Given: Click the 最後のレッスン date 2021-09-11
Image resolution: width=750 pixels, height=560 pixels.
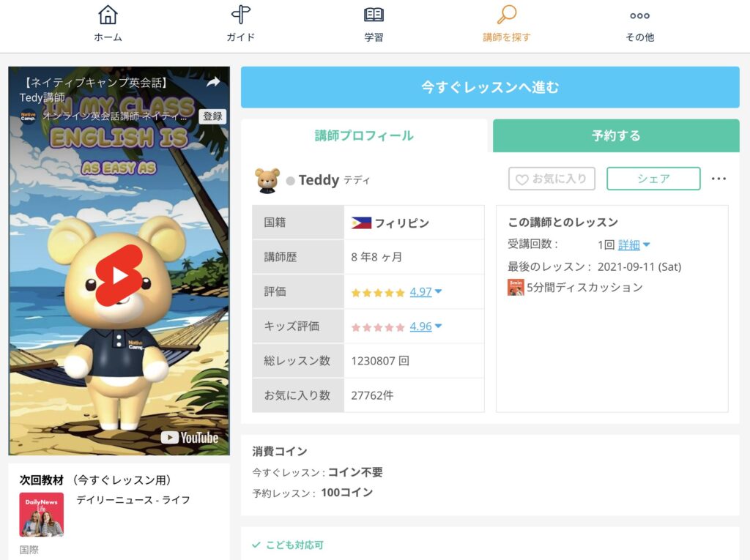Looking at the screenshot, I should 639,267.
